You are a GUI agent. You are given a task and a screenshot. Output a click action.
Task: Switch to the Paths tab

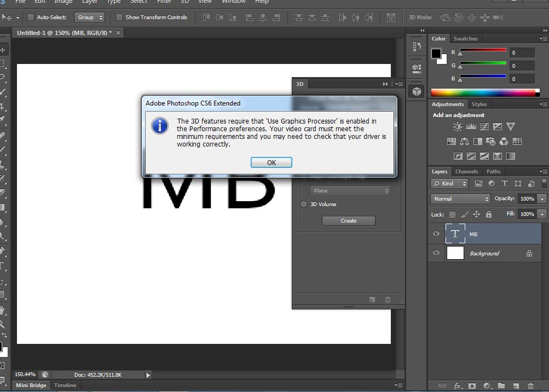pyautogui.click(x=493, y=171)
